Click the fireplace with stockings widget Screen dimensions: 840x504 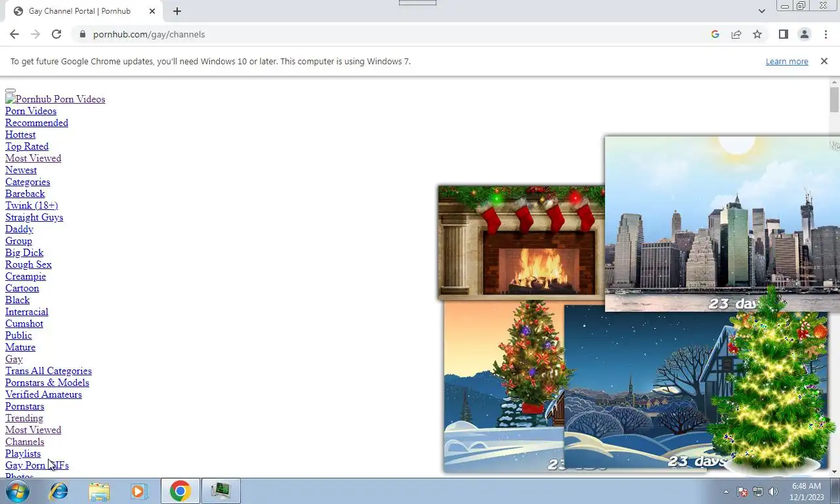(521, 242)
